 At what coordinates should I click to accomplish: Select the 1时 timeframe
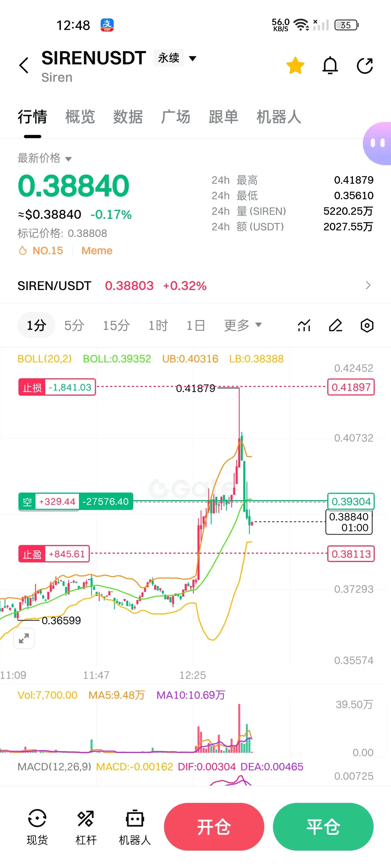[x=158, y=325]
